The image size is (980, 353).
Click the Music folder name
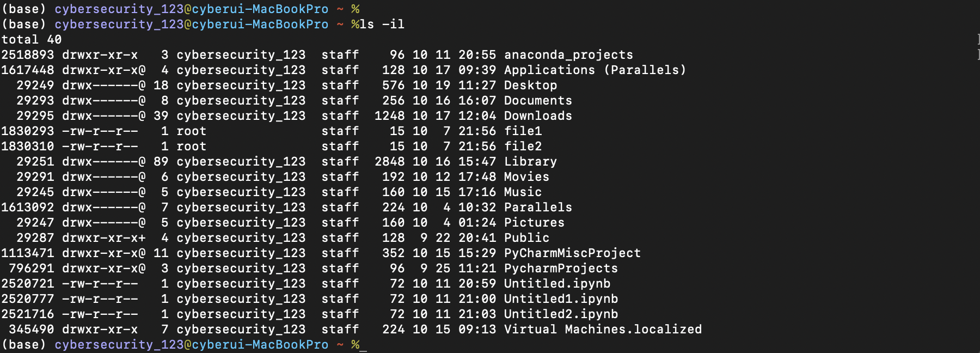[523, 192]
